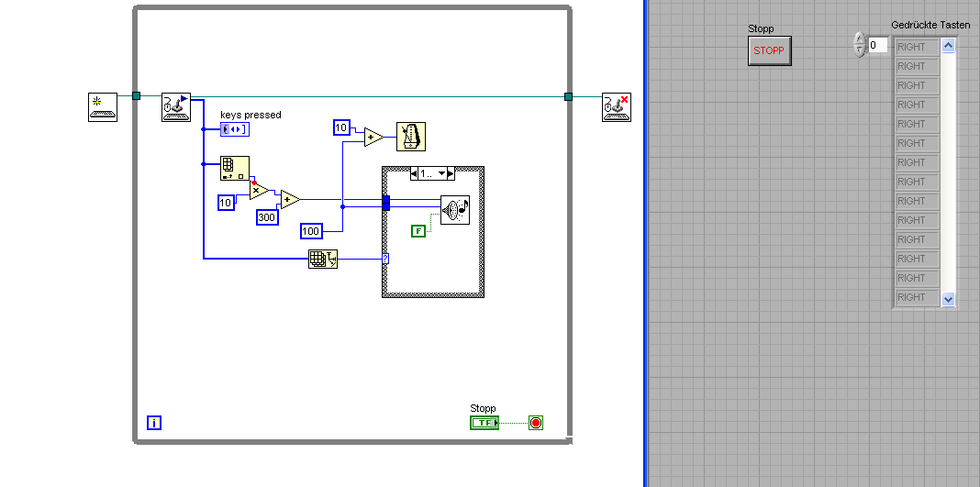
Task: Toggle the False boolean constant
Action: [x=418, y=231]
